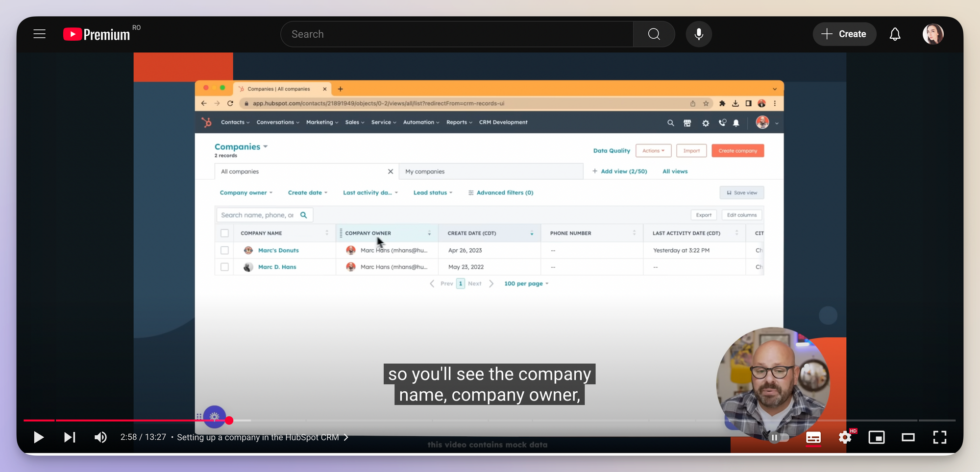The height and width of the screenshot is (472, 980).
Task: Switch to theater mode
Action: 908,437
